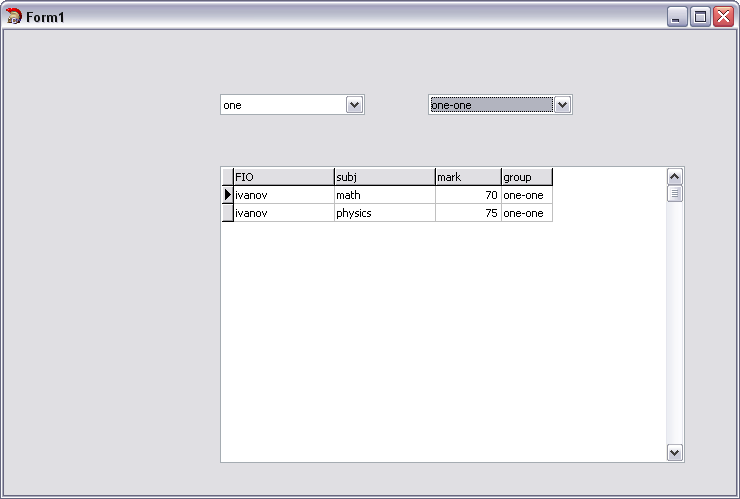Minimize the Form1 window
The image size is (740, 499).
coord(678,17)
